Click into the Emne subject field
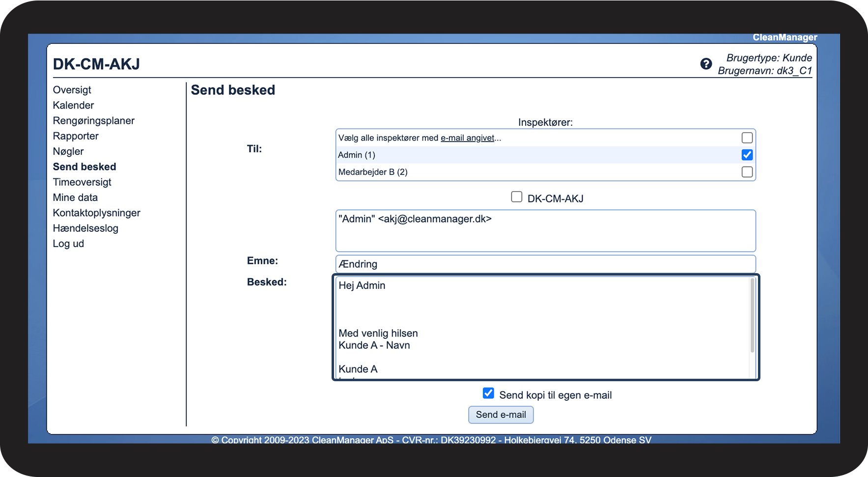This screenshot has width=868, height=477. pyautogui.click(x=545, y=264)
